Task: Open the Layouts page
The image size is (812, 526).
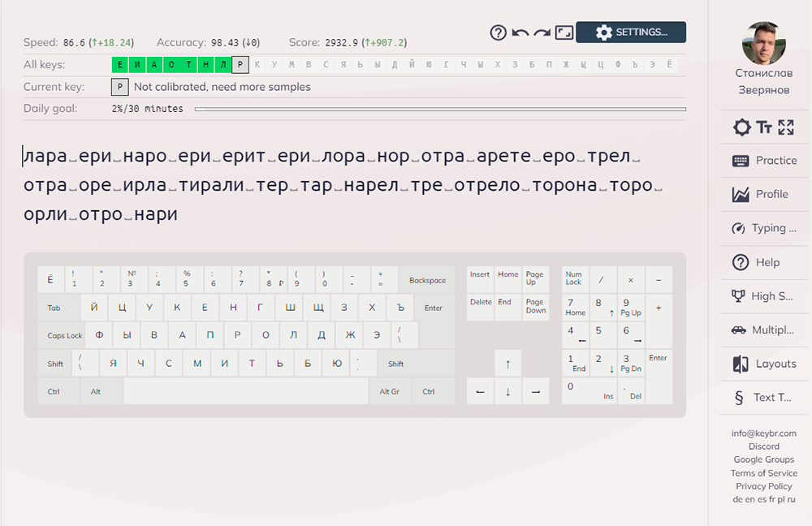Action: tap(764, 364)
